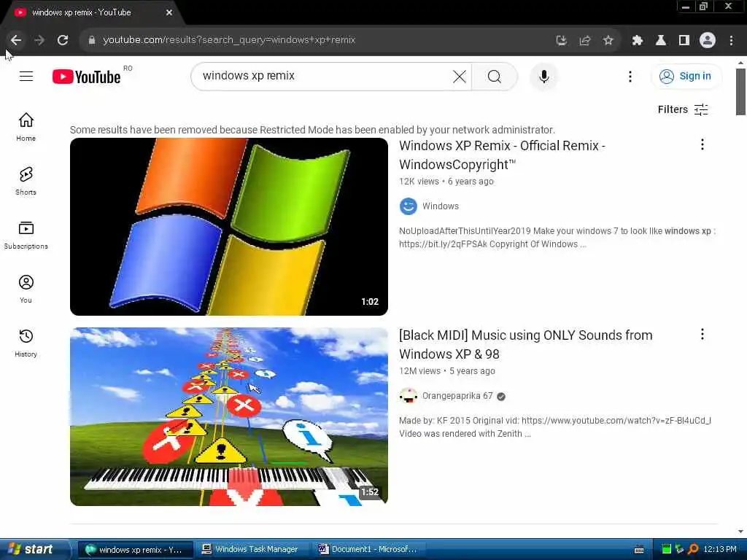The height and width of the screenshot is (560, 747).
Task: Click the address bar URL
Action: tap(228, 40)
